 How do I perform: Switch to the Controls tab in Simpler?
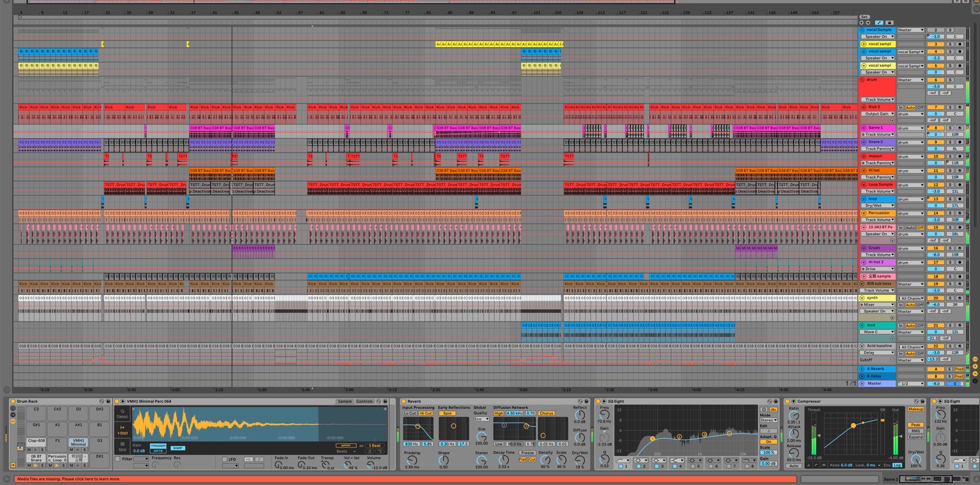point(364,401)
